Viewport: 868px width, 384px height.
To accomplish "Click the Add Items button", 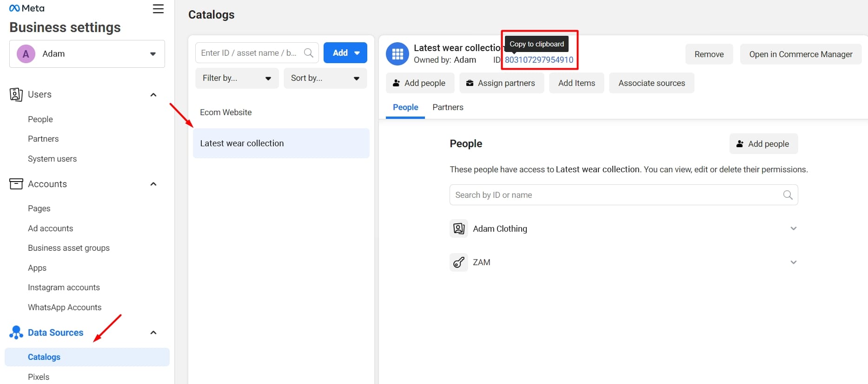I will tap(576, 83).
